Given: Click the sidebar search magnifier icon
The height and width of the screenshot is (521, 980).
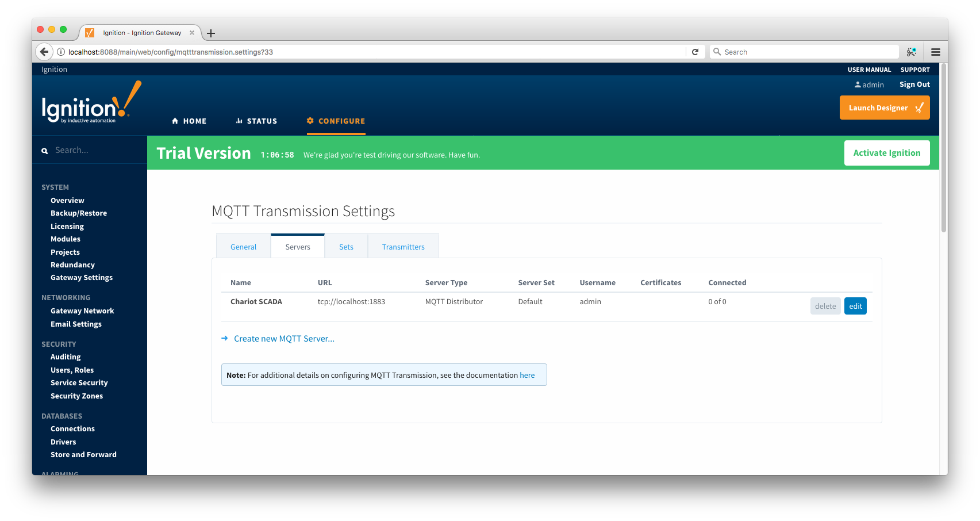Looking at the screenshot, I should 45,151.
